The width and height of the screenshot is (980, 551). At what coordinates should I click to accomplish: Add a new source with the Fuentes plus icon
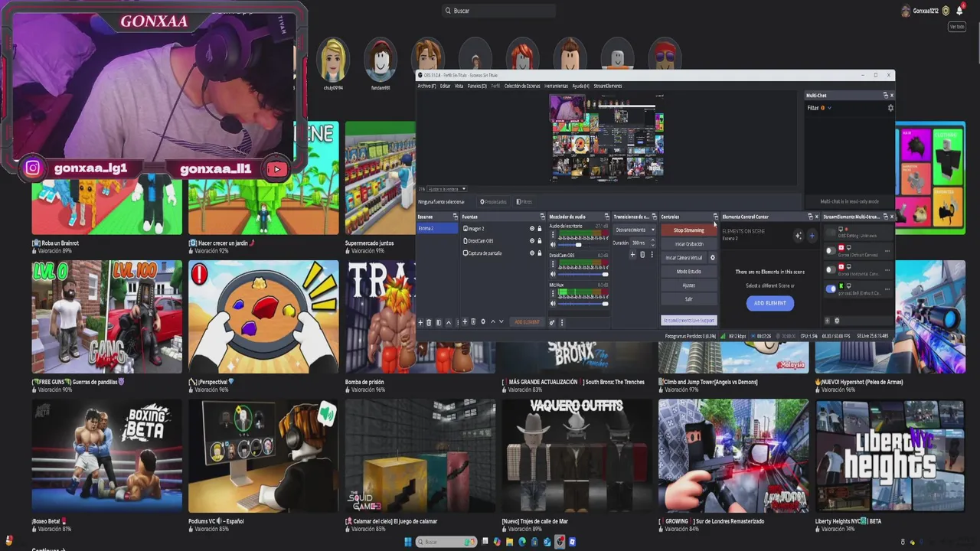click(465, 321)
